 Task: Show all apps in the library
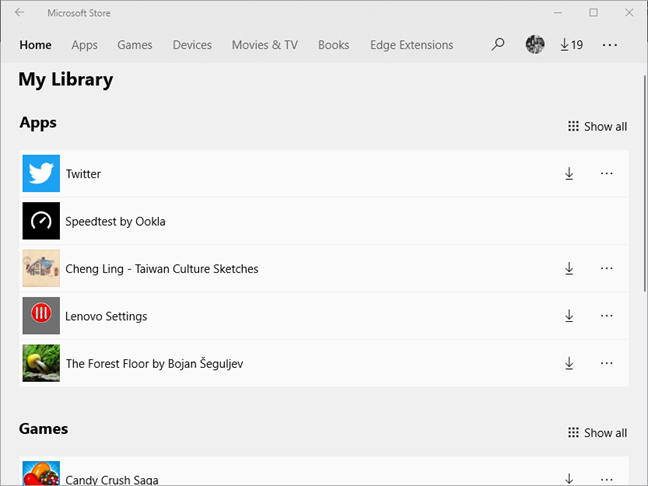coord(598,126)
